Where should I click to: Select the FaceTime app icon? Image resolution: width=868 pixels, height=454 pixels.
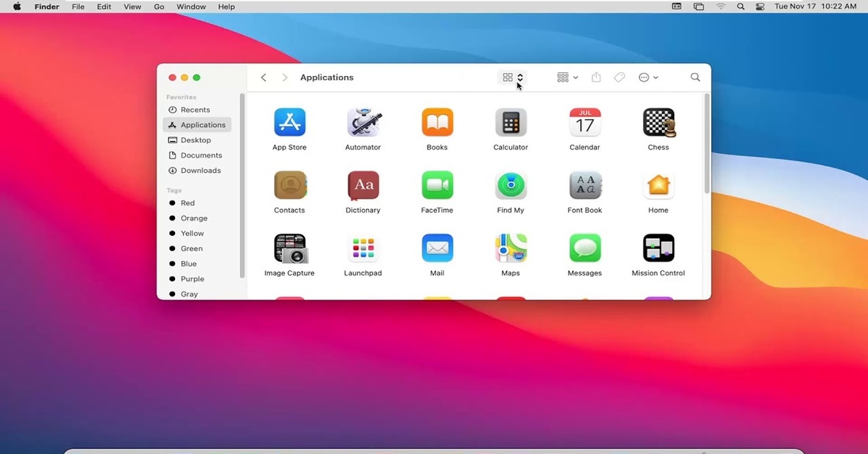pyautogui.click(x=437, y=185)
